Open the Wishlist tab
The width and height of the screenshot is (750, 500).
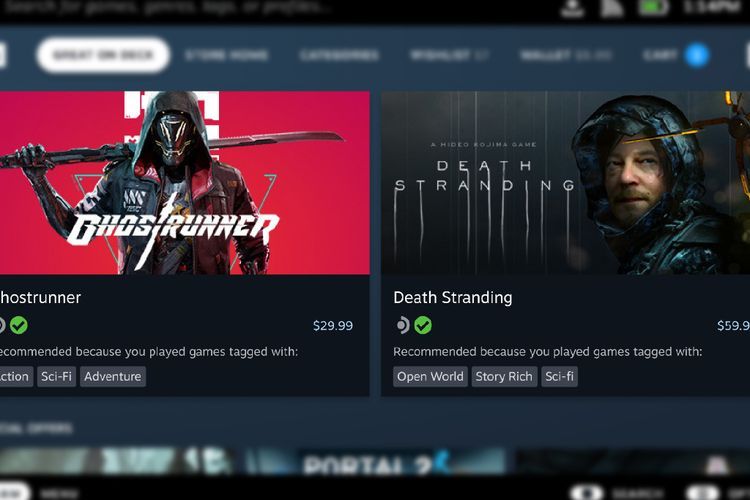click(x=449, y=56)
